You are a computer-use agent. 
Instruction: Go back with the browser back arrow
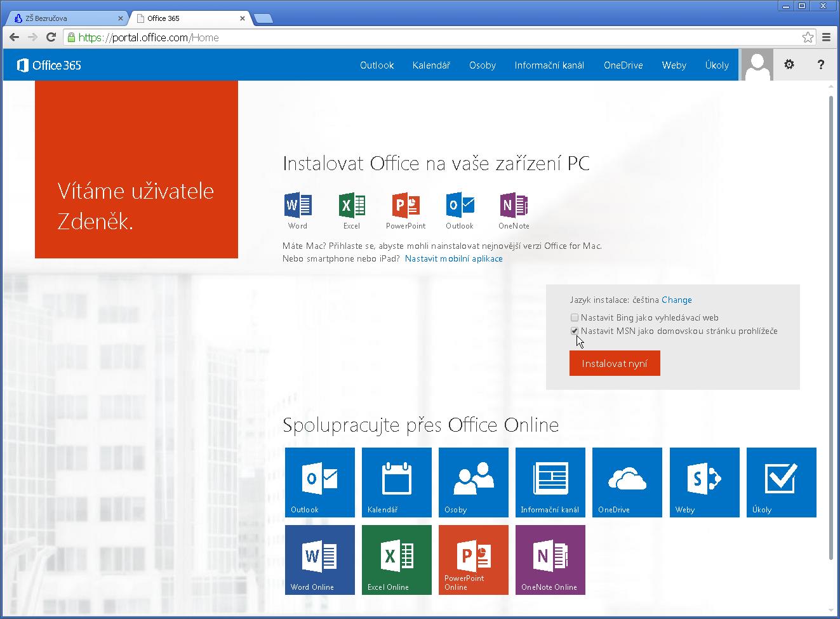[15, 37]
